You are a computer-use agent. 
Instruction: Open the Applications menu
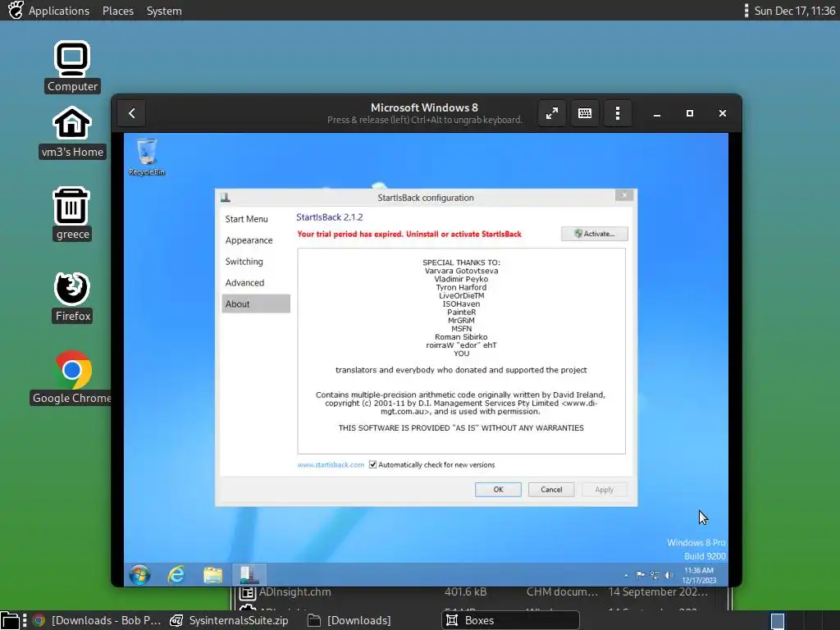pos(59,11)
